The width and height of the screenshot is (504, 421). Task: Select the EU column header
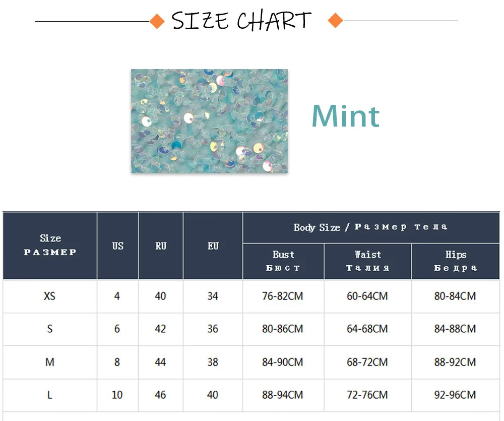tap(213, 246)
